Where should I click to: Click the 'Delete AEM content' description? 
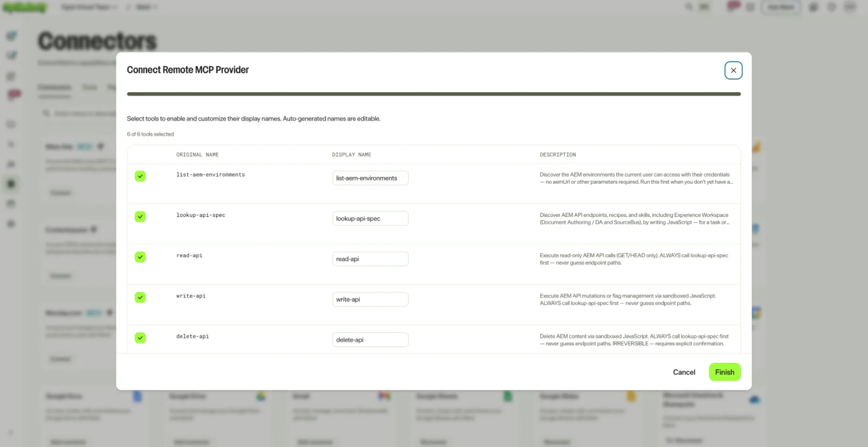click(634, 340)
